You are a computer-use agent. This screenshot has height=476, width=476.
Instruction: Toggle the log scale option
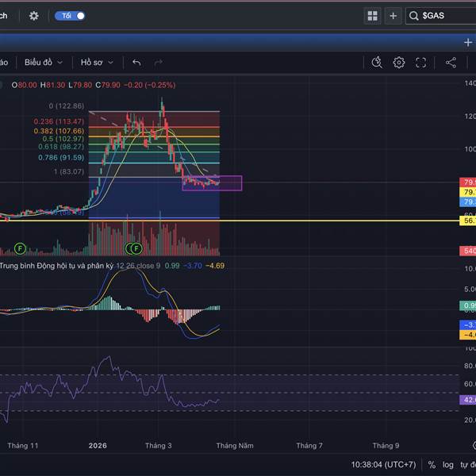(x=448, y=465)
